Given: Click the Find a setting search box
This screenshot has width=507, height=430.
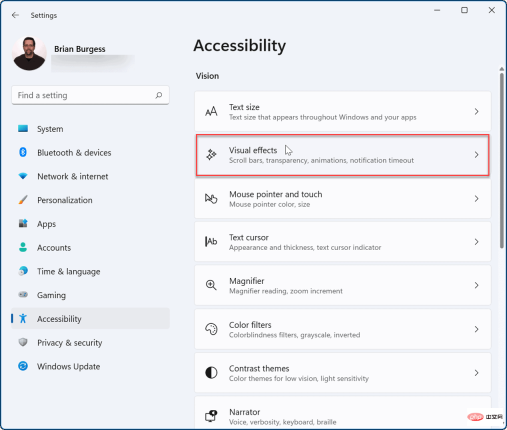Looking at the screenshot, I should pos(90,95).
